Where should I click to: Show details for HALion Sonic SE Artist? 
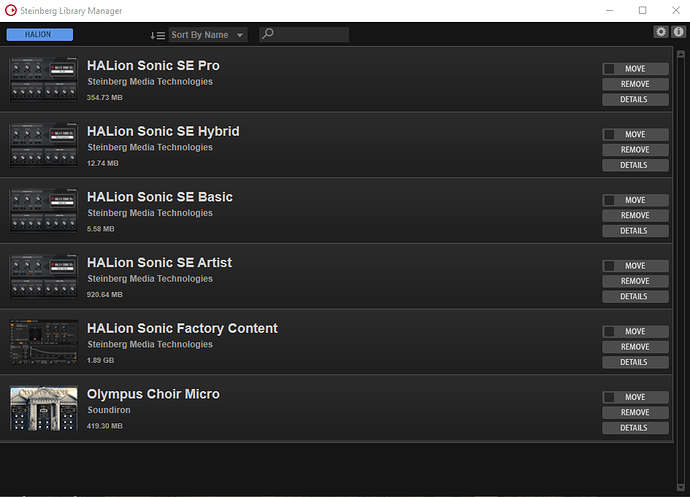tap(635, 296)
